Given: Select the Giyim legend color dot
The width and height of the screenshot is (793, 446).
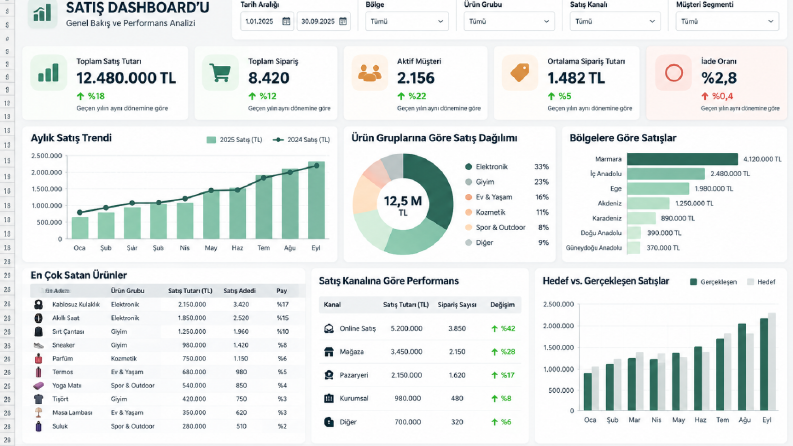Looking at the screenshot, I should coord(468,182).
